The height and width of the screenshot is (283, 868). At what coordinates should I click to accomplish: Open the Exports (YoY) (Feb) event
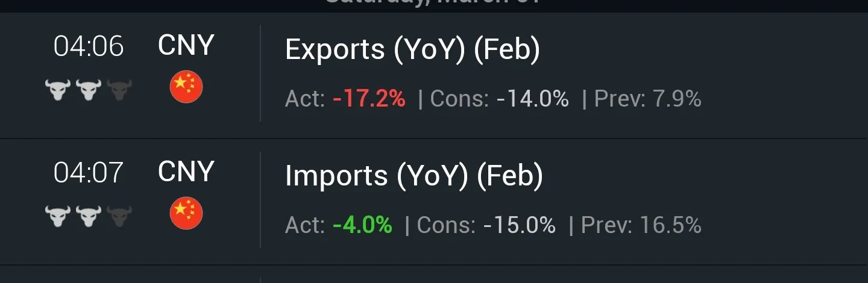(412, 49)
